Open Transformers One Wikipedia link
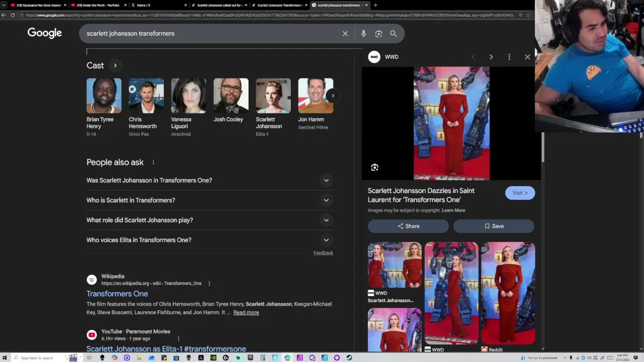644x362 pixels. pos(117,294)
